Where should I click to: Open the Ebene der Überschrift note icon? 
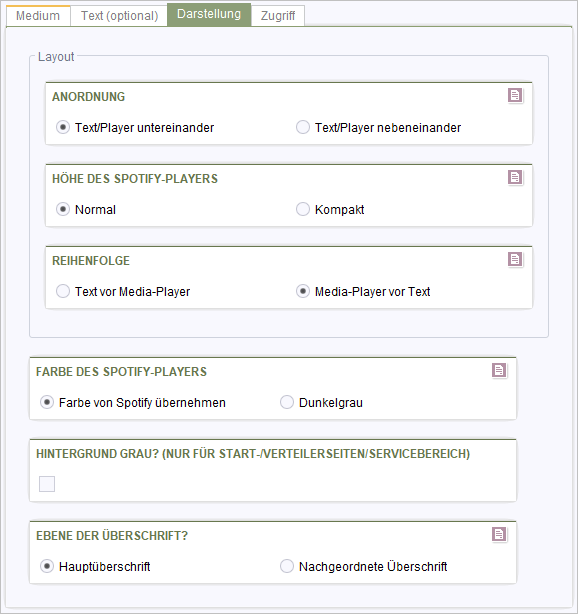499,534
